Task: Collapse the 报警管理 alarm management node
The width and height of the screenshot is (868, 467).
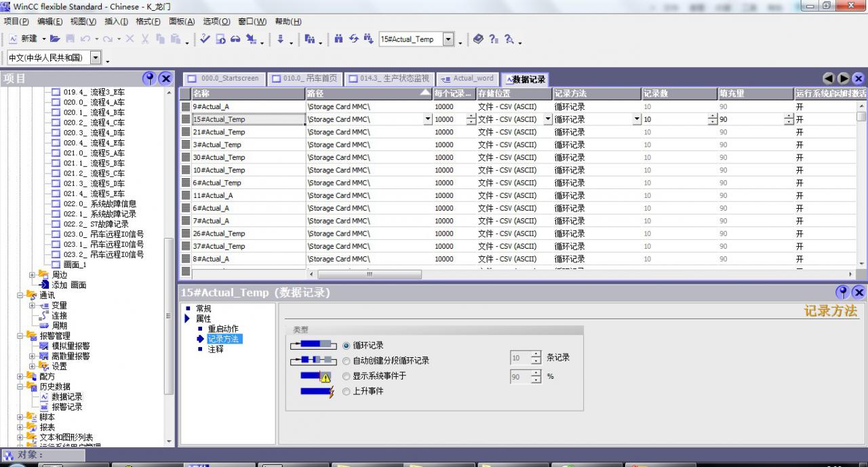Action: pos(20,336)
